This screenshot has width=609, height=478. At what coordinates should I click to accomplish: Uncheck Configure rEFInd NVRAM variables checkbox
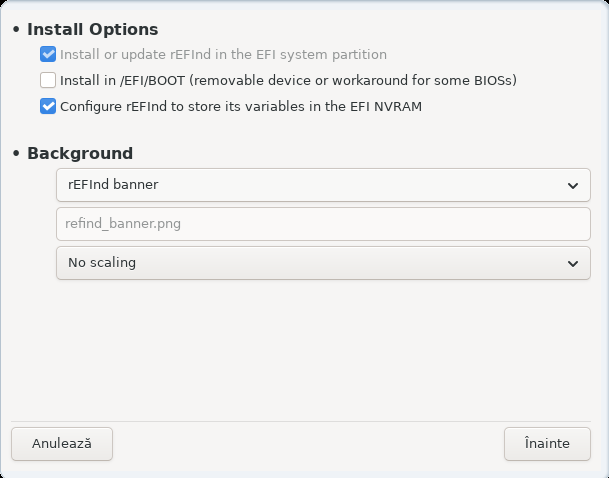[48, 106]
